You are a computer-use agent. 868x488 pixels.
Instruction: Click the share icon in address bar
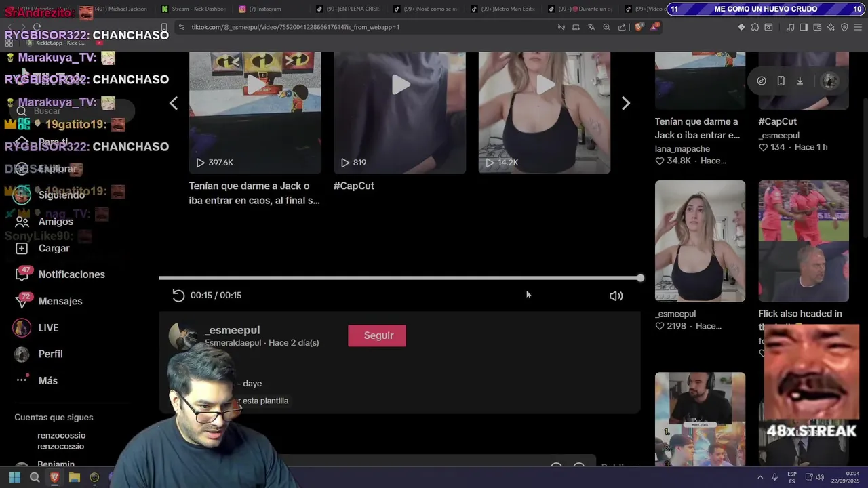point(622,27)
